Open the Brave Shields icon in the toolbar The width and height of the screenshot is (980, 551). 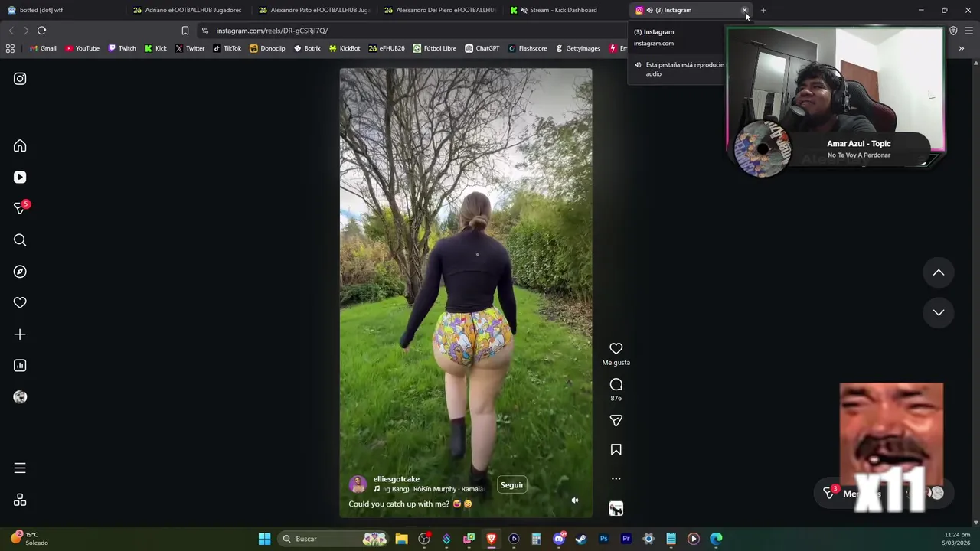tap(953, 31)
